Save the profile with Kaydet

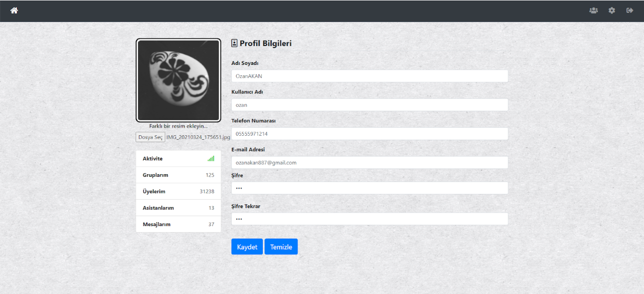point(247,247)
